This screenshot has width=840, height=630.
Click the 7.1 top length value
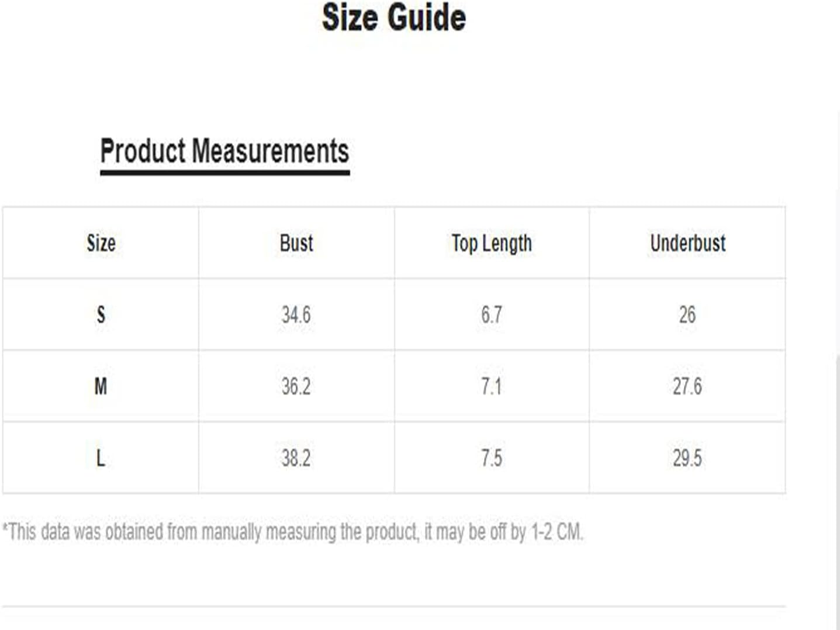[492, 386]
